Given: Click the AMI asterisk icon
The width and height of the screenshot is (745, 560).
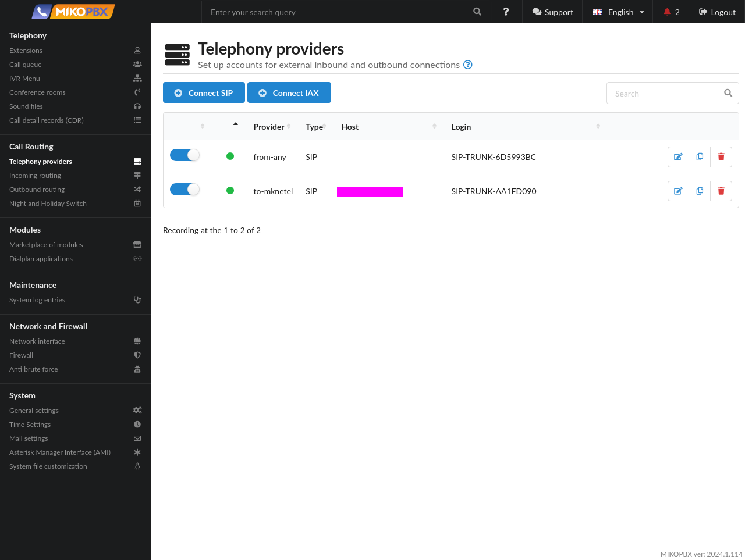Looking at the screenshot, I should (137, 452).
